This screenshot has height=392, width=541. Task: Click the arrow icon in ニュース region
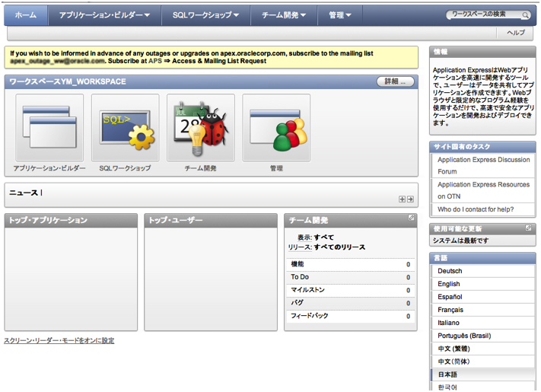(x=410, y=199)
